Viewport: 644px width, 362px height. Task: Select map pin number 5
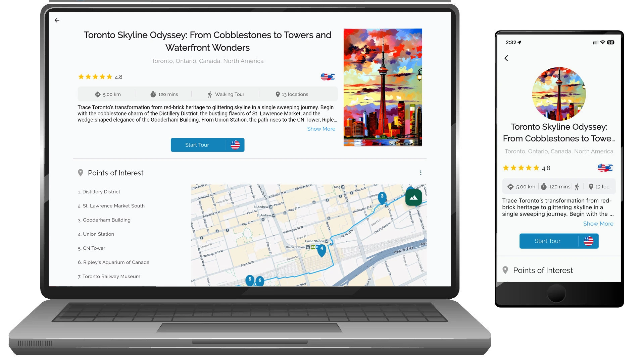click(250, 280)
